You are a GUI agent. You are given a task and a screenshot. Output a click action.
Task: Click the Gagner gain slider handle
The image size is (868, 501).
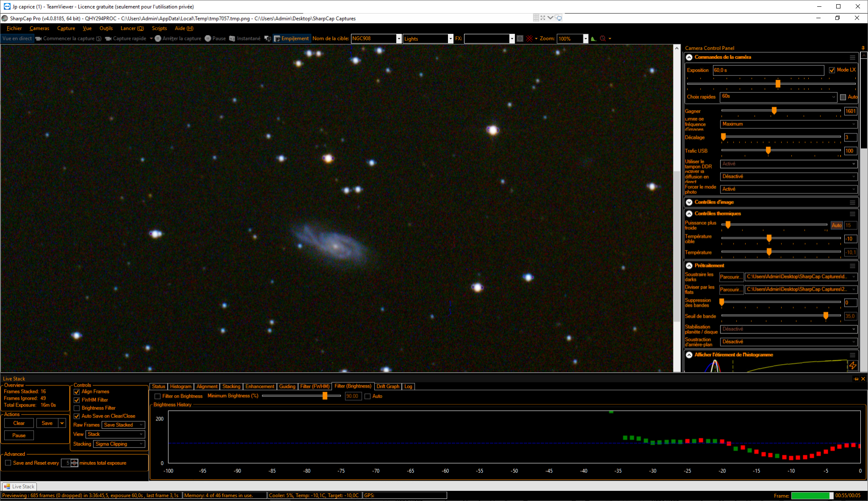coord(774,111)
